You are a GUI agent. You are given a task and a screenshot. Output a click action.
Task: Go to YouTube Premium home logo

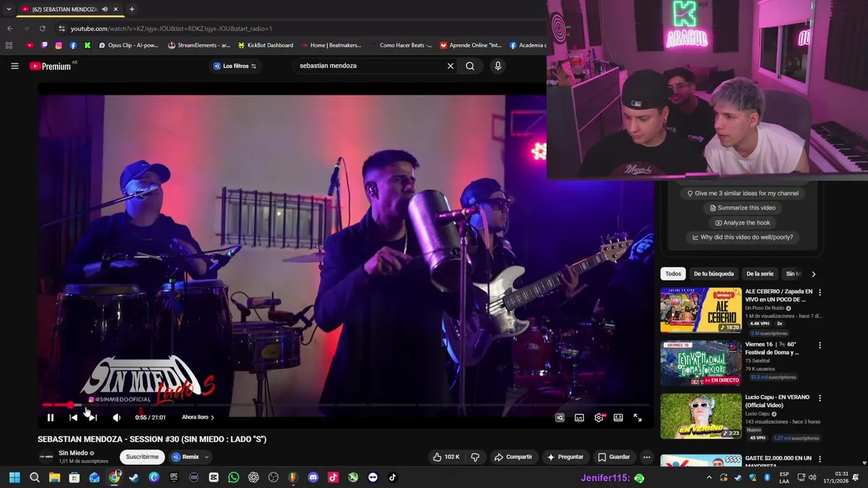[x=50, y=66]
